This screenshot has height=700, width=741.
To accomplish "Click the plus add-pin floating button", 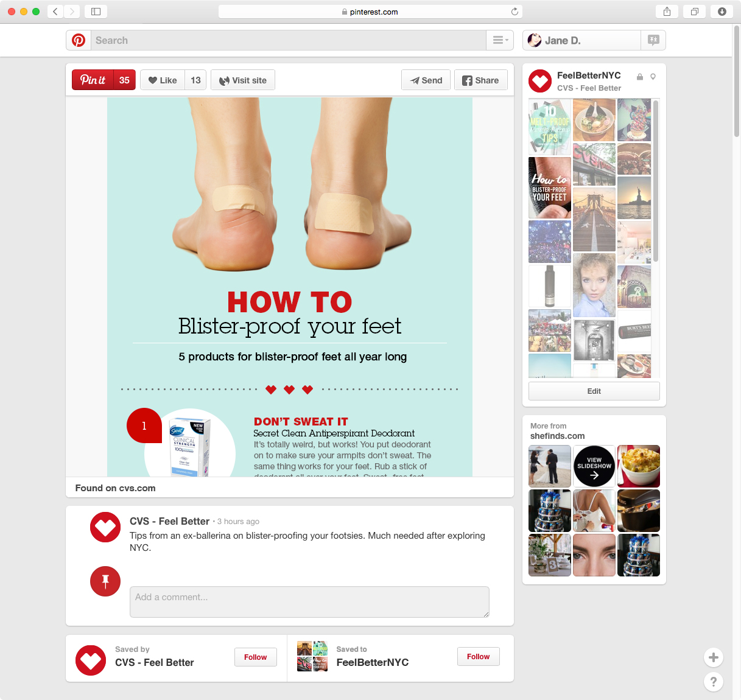I will 714,657.
